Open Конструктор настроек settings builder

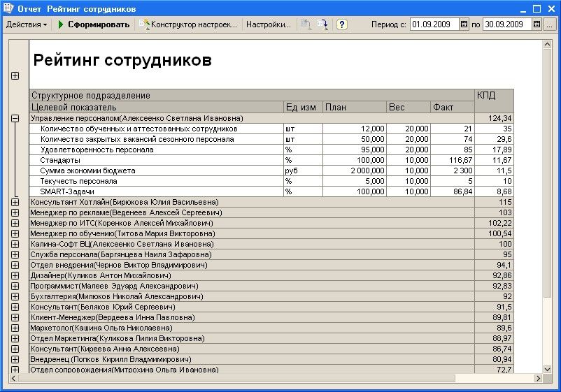point(189,24)
